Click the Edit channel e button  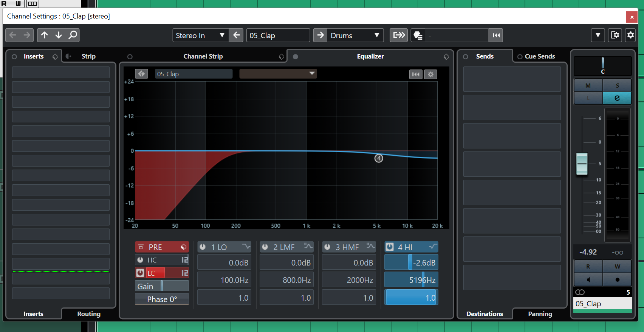pos(617,98)
